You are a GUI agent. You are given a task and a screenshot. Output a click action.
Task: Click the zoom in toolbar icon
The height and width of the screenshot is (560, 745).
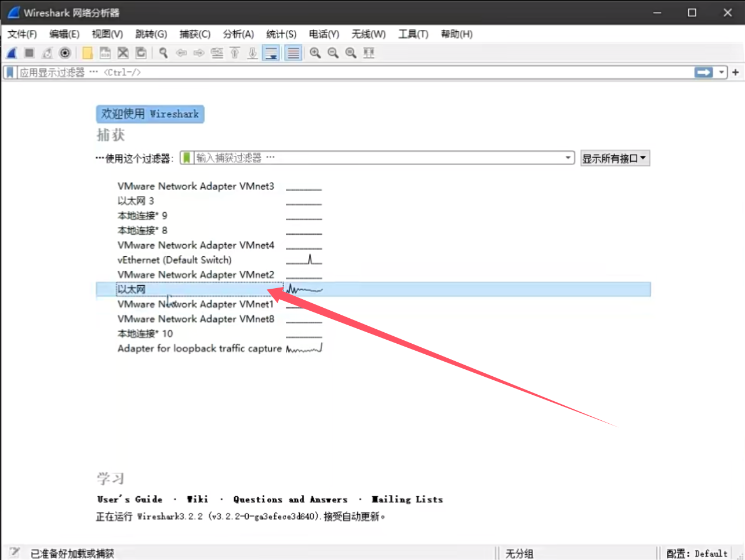coord(315,53)
